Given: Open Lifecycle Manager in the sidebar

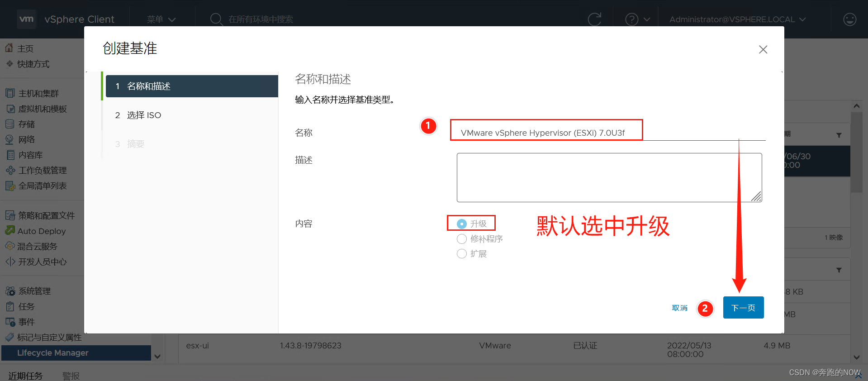Looking at the screenshot, I should pos(76,353).
